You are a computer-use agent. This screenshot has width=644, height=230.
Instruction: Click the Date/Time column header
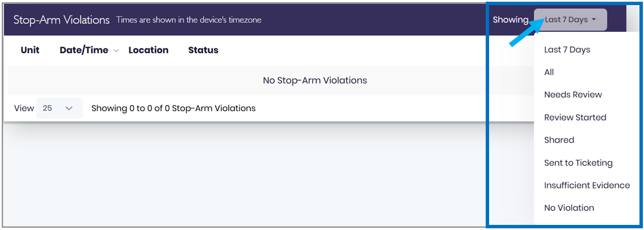84,50
